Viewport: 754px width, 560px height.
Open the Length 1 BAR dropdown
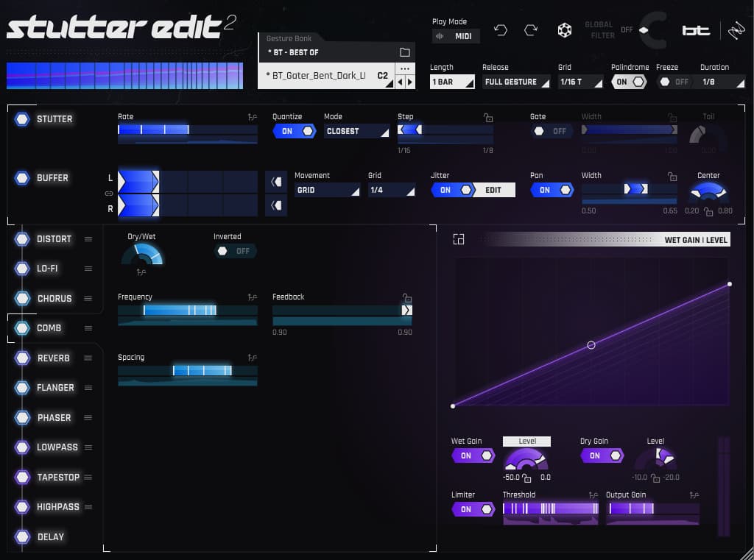click(x=452, y=82)
